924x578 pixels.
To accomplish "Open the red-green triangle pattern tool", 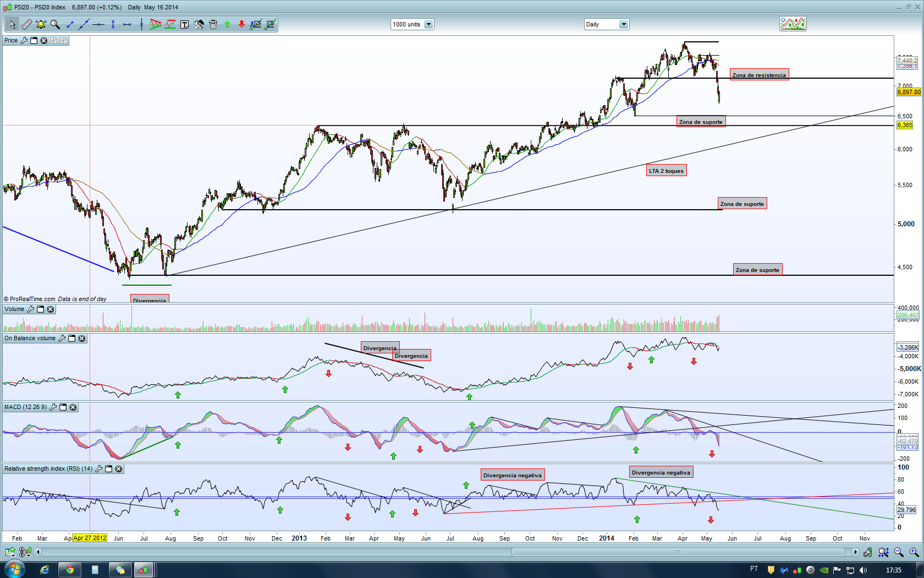I will click(x=156, y=24).
